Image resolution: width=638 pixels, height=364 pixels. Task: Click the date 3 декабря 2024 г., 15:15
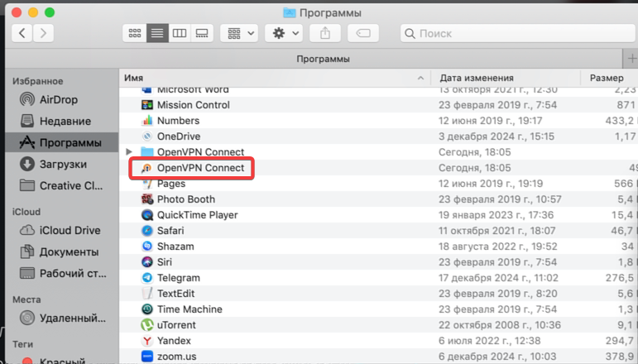(x=496, y=136)
